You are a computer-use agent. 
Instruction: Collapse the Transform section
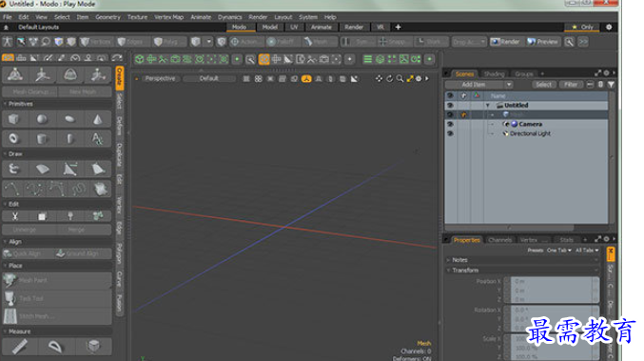pos(448,271)
